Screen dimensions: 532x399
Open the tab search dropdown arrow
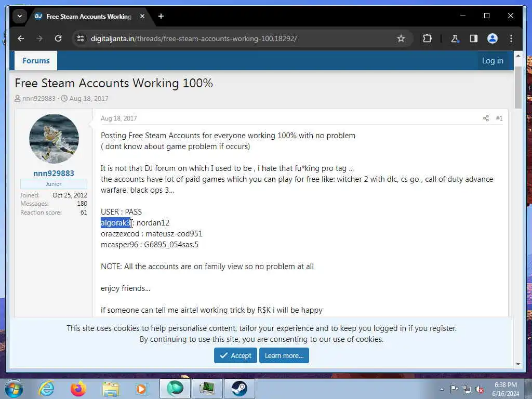click(20, 16)
